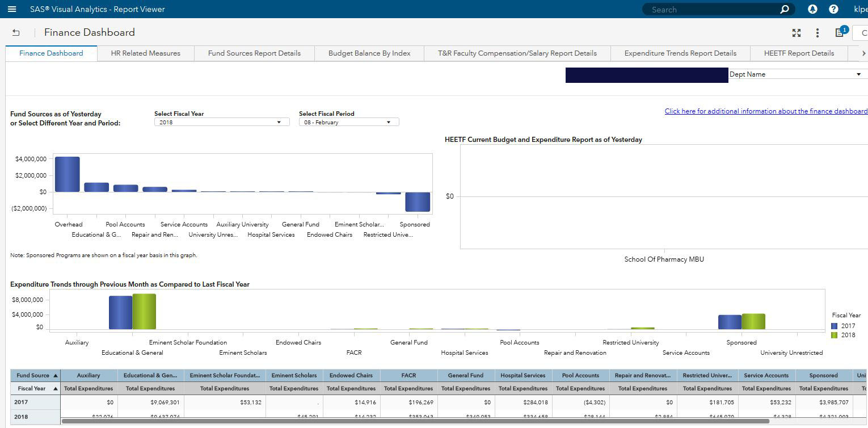This screenshot has width=868, height=428.
Task: Open the help question mark icon
Action: [833, 9]
